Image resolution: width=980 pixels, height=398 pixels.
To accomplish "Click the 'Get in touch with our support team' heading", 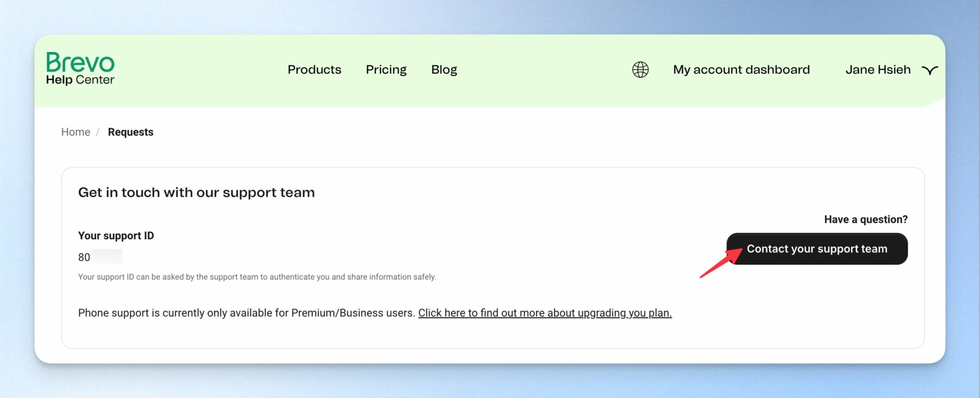I will tap(196, 192).
